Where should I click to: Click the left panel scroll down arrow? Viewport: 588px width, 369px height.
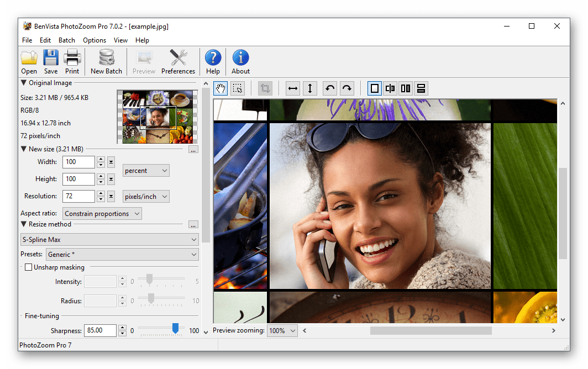pos(206,332)
